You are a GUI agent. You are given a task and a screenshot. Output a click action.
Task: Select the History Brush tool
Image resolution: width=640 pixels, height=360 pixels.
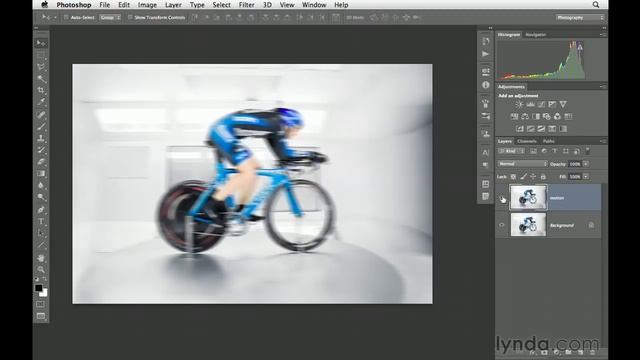click(41, 150)
